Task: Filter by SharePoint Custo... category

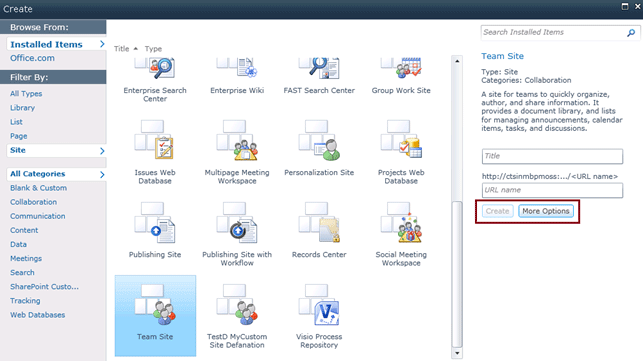Action: point(44,287)
